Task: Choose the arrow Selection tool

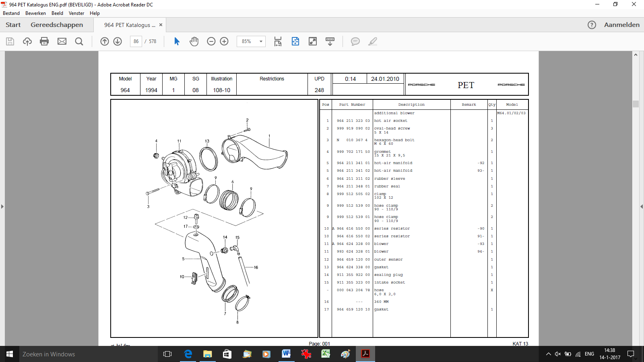Action: click(177, 41)
